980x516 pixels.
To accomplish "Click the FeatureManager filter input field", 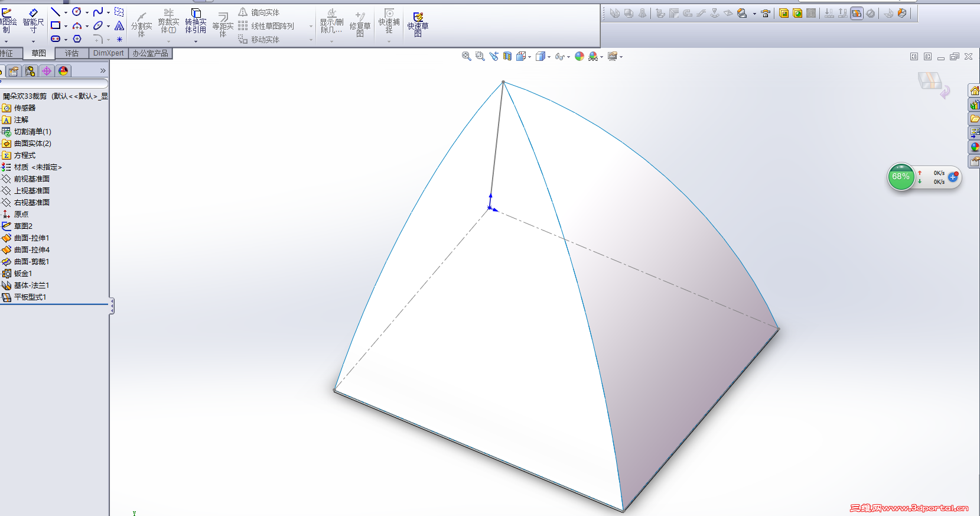I will pos(54,83).
